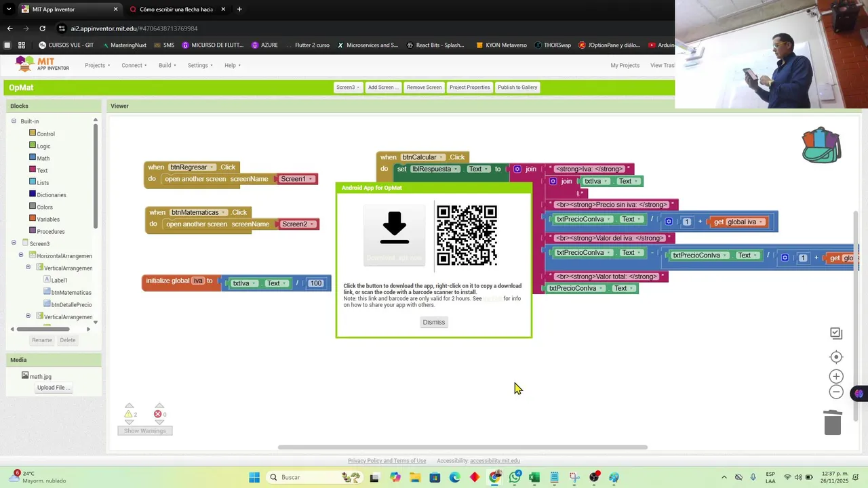Open Excel from taskbar
Viewport: 868px width, 488px height.
click(534, 477)
